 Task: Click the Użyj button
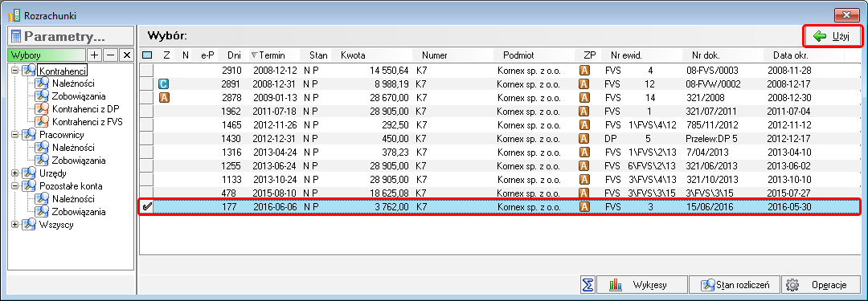point(833,36)
